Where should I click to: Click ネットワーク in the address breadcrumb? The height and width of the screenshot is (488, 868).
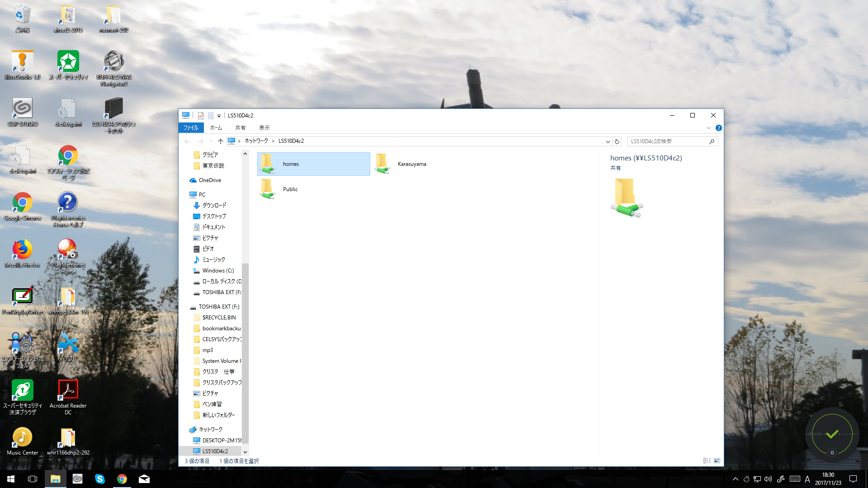click(256, 141)
